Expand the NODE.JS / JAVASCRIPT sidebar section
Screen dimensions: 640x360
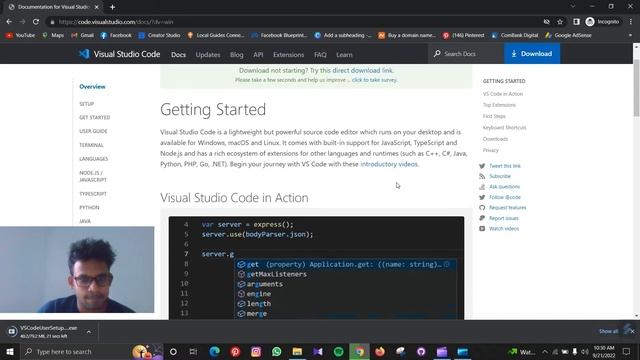(93, 176)
